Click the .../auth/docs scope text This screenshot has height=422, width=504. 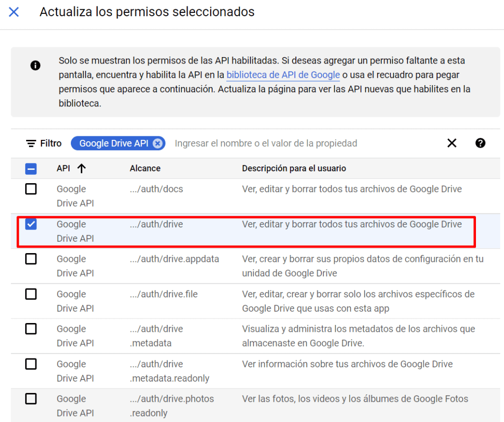(x=157, y=189)
